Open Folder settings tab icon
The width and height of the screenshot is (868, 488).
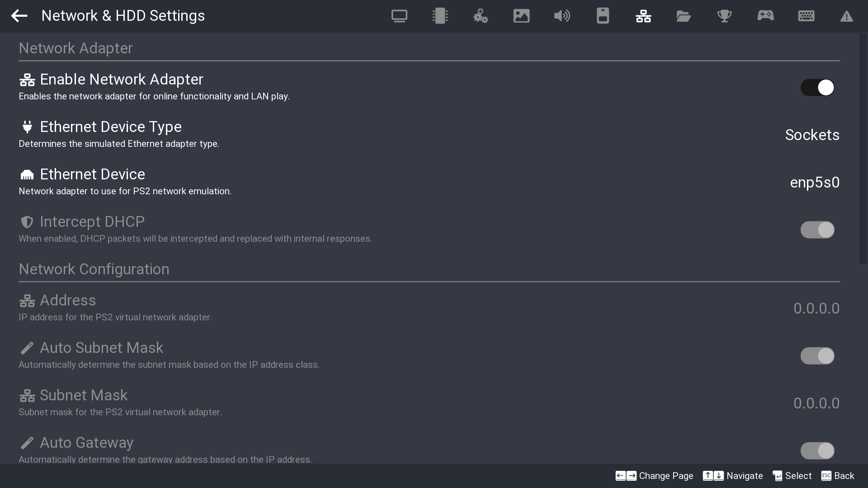point(684,16)
